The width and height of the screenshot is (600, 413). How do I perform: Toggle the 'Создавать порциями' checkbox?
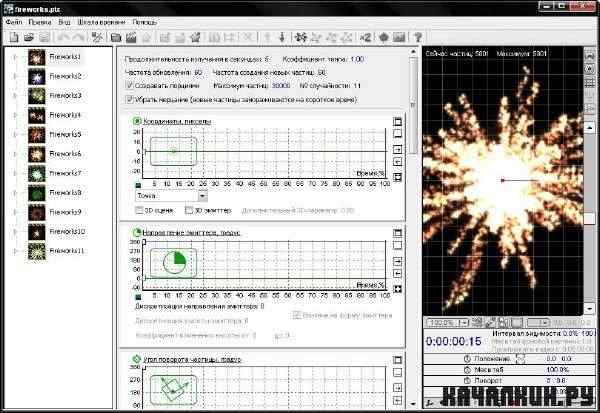(x=129, y=85)
